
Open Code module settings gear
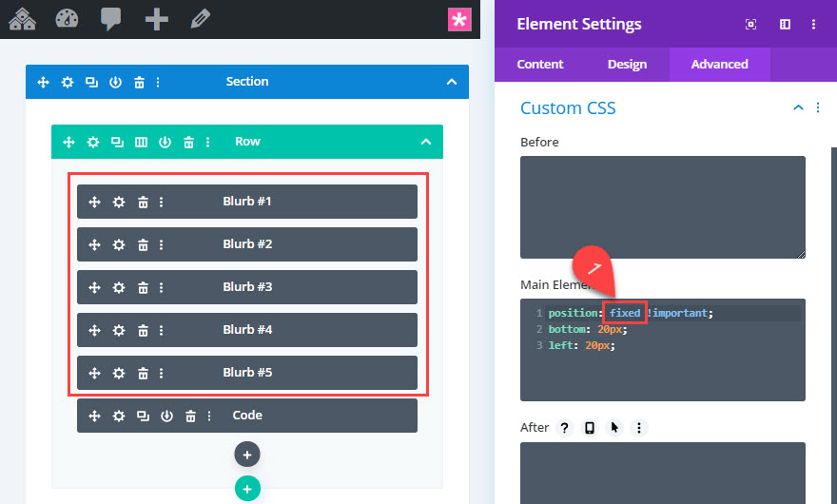[x=119, y=416]
